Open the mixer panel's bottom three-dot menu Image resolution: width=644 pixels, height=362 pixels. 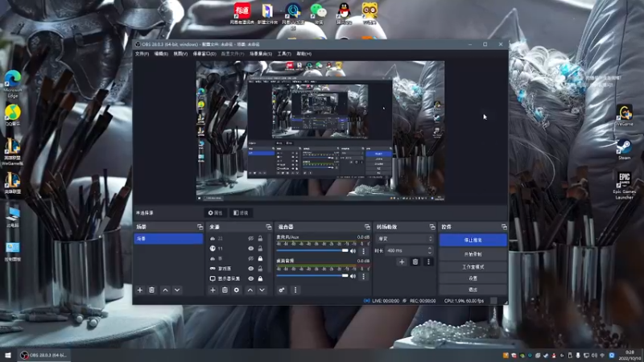[295, 290]
